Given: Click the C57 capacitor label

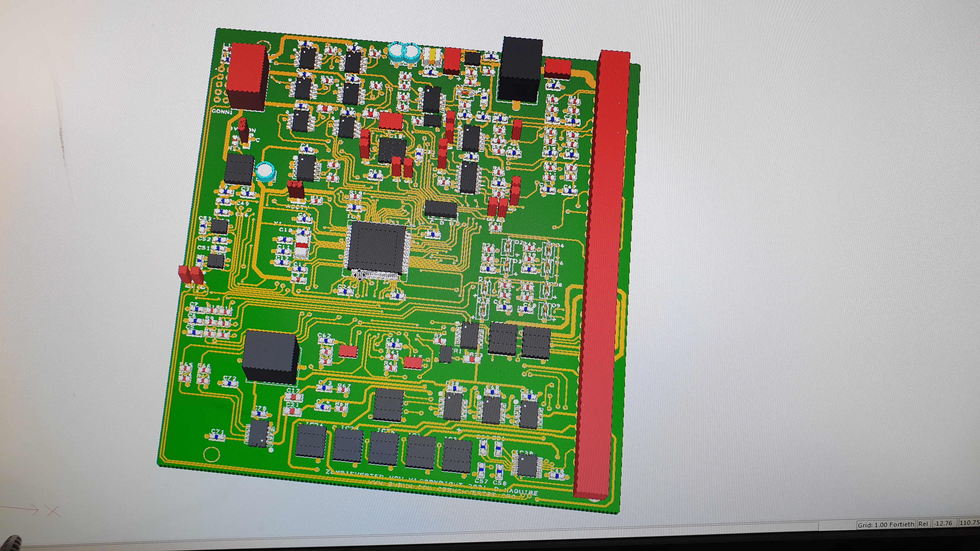Looking at the screenshot, I should pos(481,482).
